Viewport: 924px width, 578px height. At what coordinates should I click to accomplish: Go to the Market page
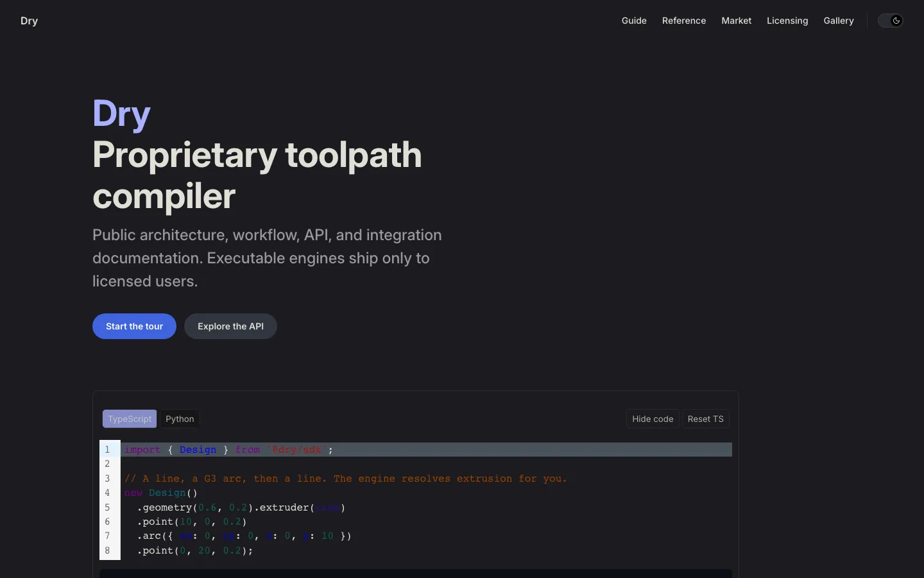point(736,21)
